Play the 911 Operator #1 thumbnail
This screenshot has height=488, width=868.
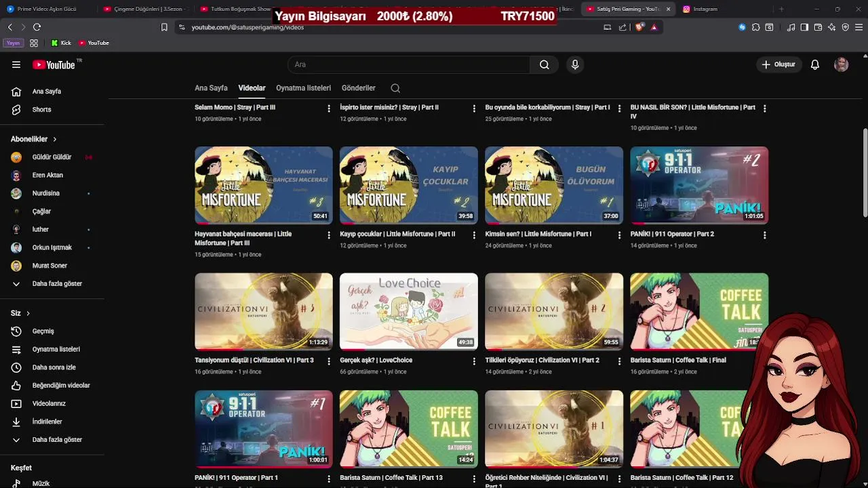(x=264, y=429)
